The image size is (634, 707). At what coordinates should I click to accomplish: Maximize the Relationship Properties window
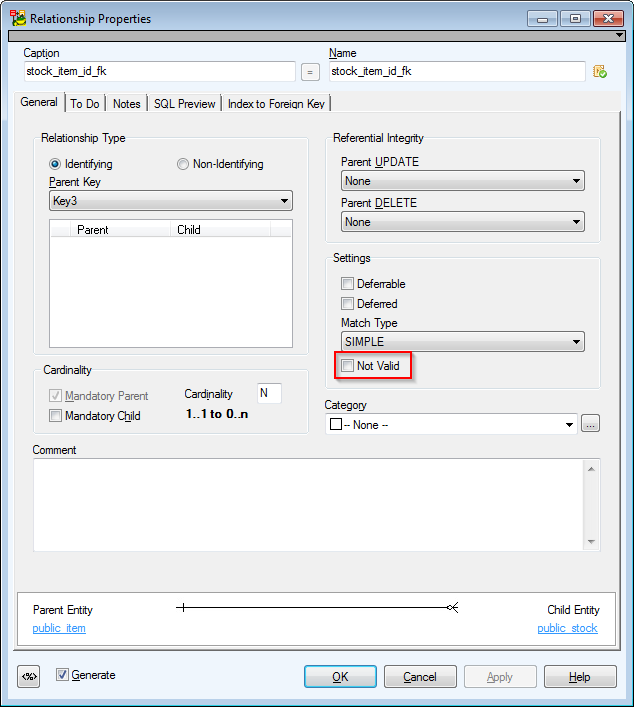point(575,19)
